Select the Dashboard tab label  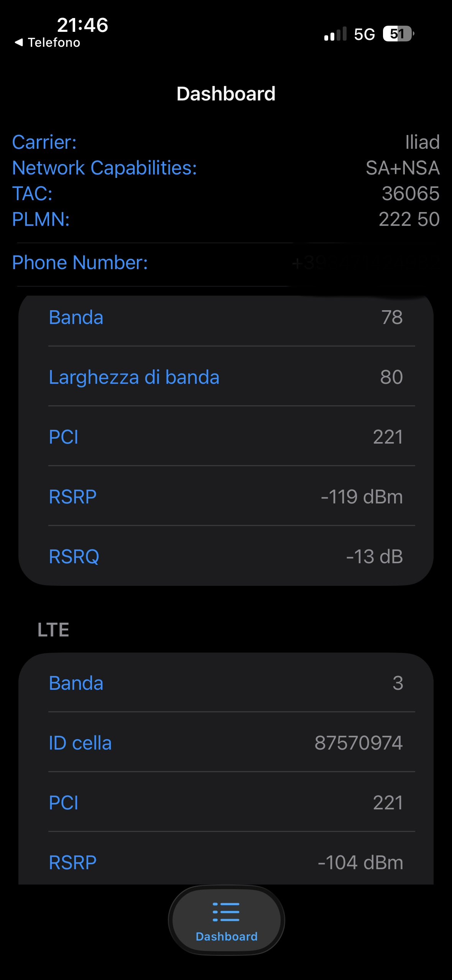point(227,937)
